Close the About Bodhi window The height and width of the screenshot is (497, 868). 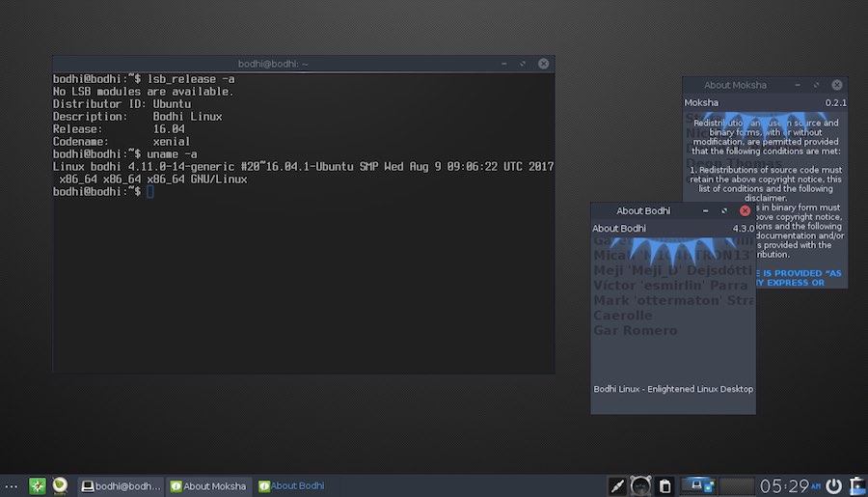[x=745, y=210]
